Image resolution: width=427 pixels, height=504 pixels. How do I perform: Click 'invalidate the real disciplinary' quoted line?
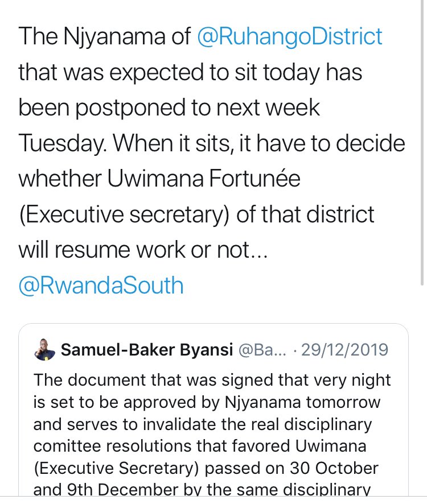(x=257, y=424)
